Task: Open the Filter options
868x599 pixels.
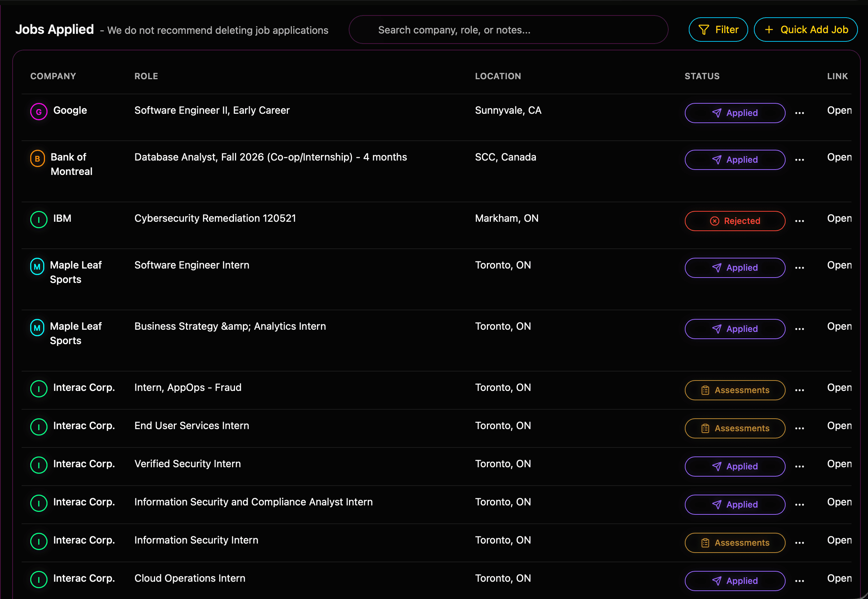Action: [718, 30]
